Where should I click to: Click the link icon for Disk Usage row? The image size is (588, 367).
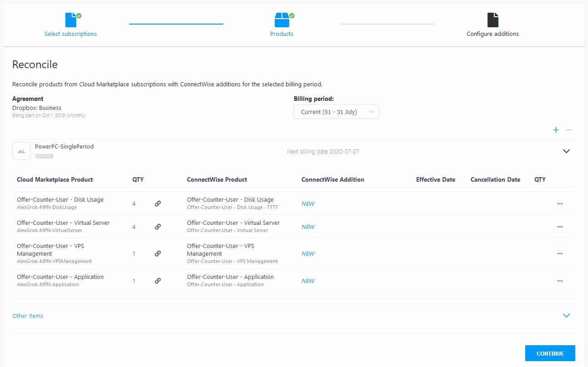[x=158, y=203]
